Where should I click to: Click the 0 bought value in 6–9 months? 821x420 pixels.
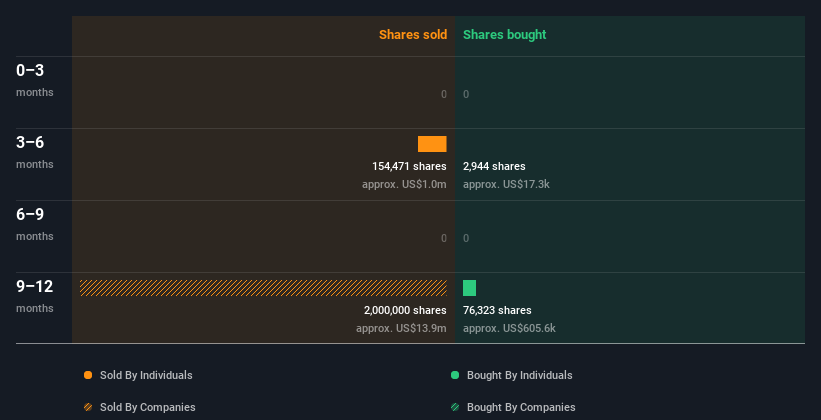click(466, 238)
